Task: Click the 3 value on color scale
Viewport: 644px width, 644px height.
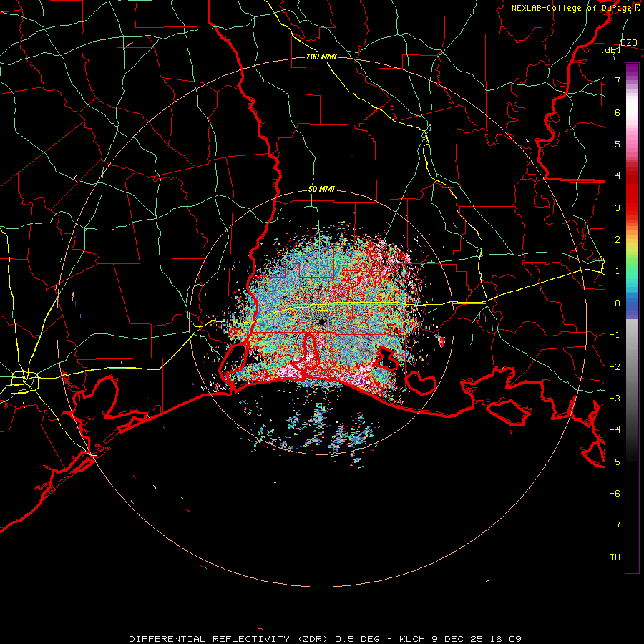Action: [x=618, y=208]
